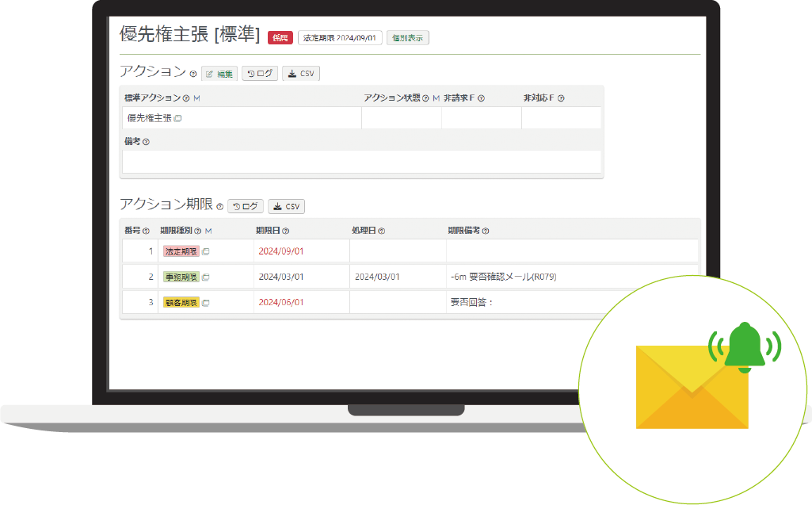Download CSV from アクション期限 section
The width and height of the screenshot is (812, 505).
pos(286,206)
